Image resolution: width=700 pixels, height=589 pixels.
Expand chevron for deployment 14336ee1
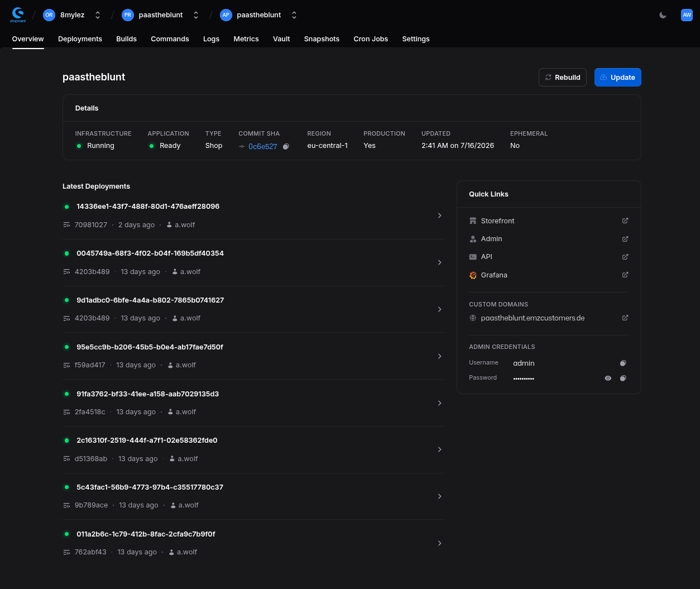click(440, 216)
